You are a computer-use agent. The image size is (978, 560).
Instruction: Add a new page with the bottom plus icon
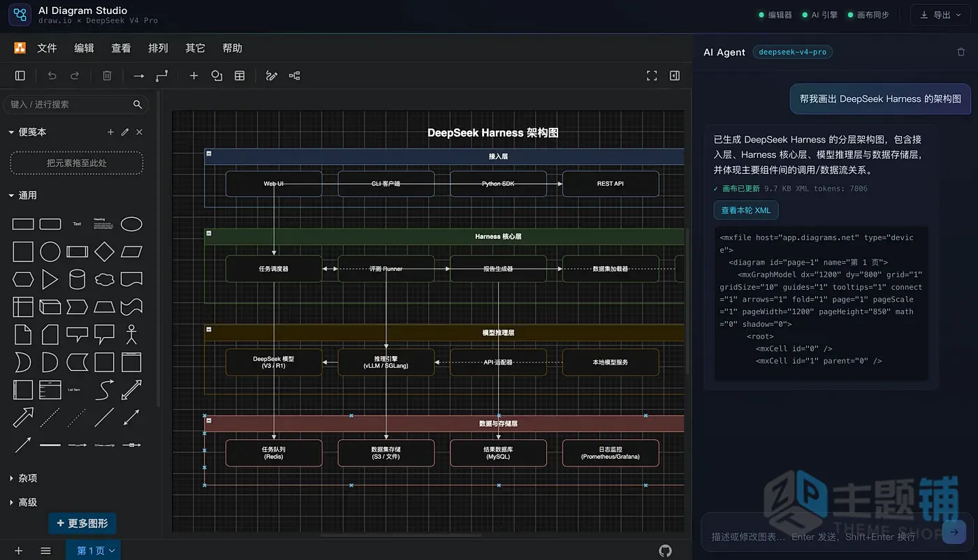[x=19, y=551]
